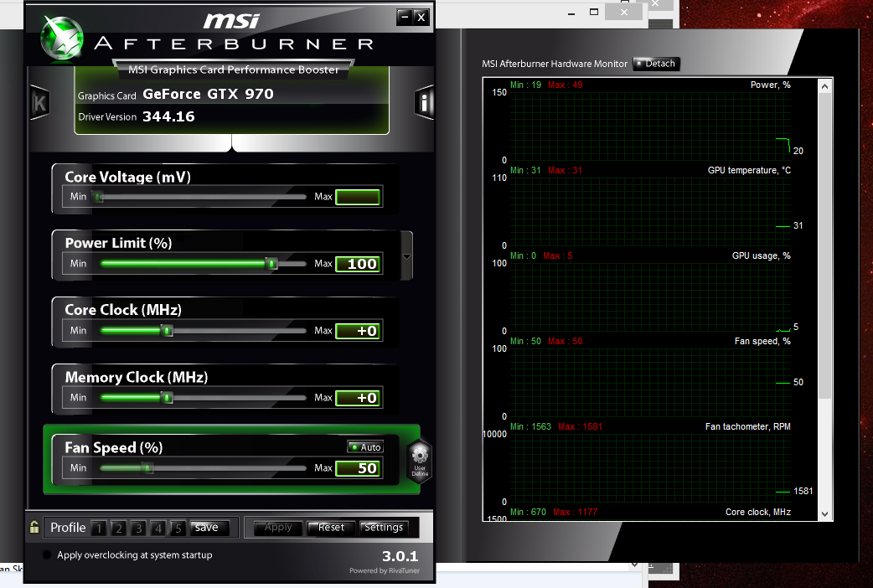
Task: Toggle Auto fan speed mode
Action: (365, 447)
